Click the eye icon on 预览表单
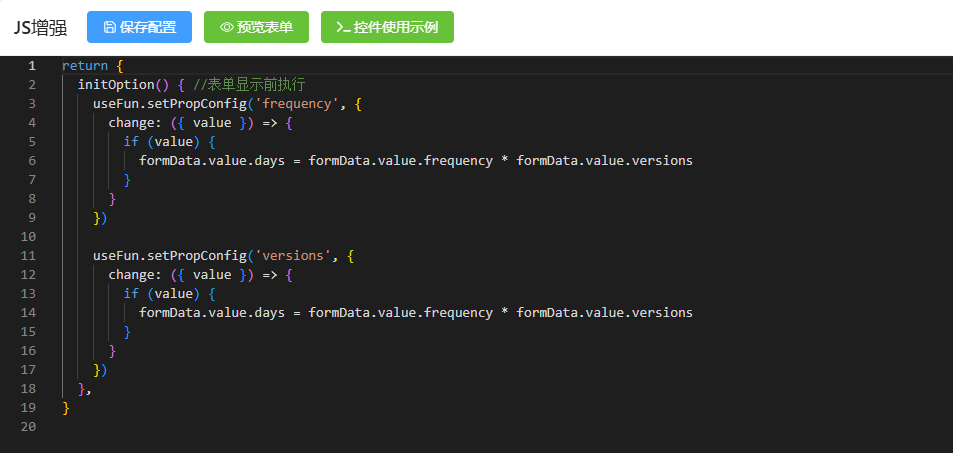The width and height of the screenshot is (953, 453). click(226, 28)
